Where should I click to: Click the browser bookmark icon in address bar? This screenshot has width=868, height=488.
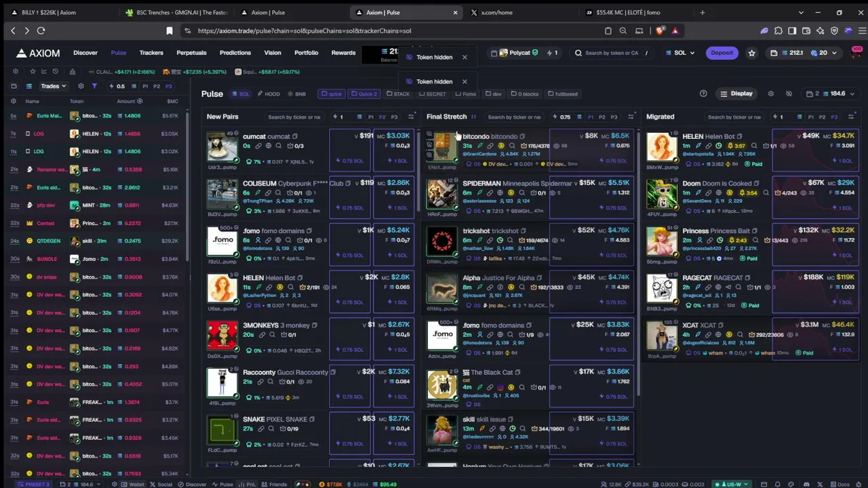(170, 30)
